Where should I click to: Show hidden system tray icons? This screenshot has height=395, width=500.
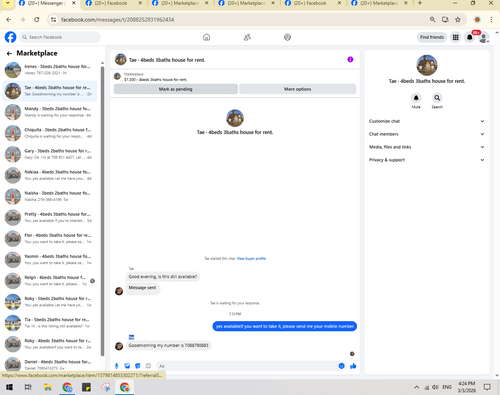click(x=417, y=387)
